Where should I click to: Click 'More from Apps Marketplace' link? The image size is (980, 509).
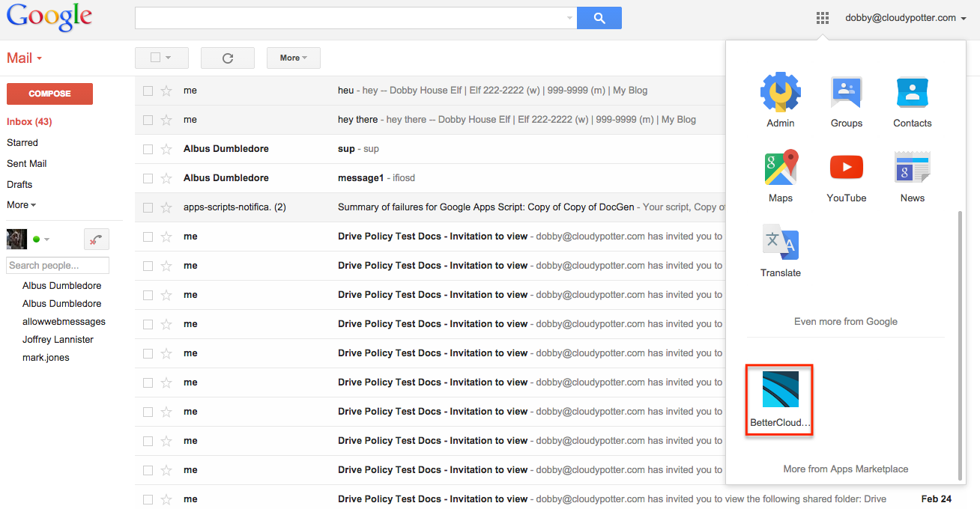[x=846, y=469]
